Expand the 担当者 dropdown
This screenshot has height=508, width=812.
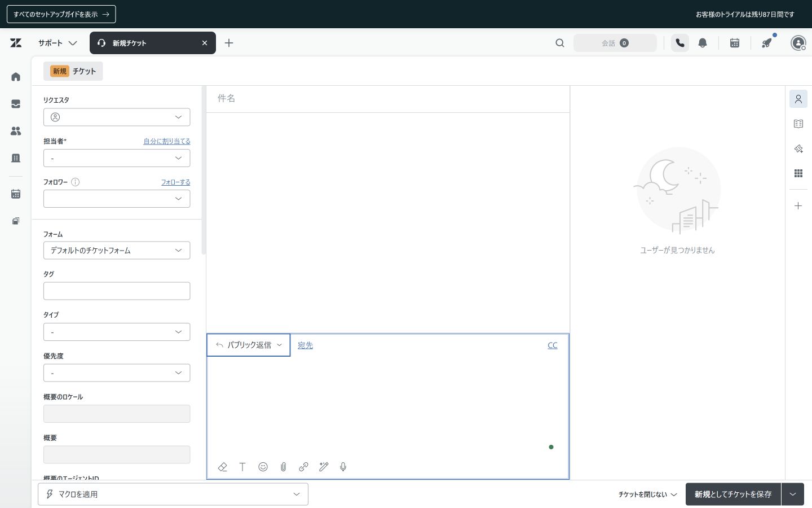[117, 158]
